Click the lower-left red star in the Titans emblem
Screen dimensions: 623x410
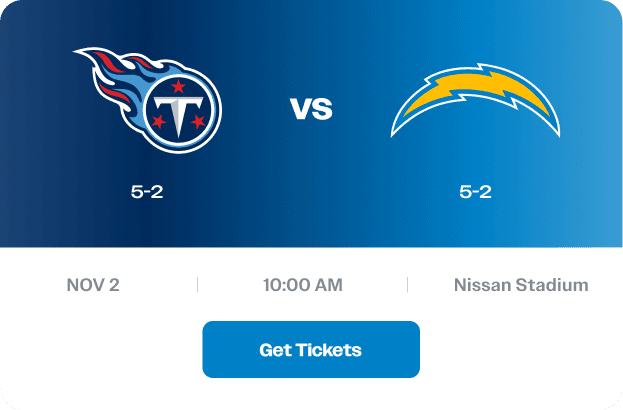coord(159,121)
